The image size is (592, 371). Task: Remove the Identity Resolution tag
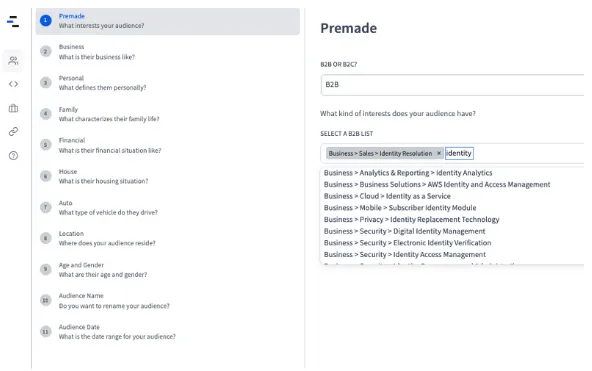pos(439,153)
